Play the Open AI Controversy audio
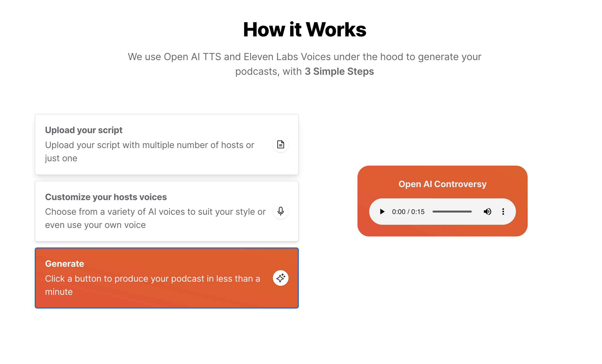 [382, 212]
